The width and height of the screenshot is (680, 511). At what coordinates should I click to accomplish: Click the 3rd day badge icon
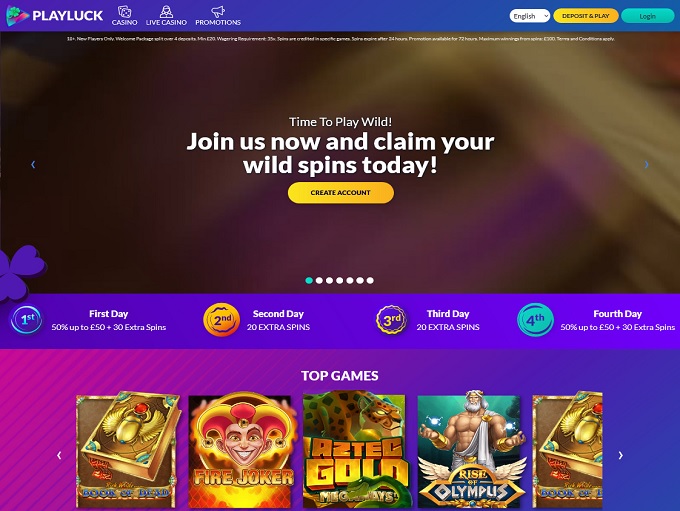[x=392, y=320]
